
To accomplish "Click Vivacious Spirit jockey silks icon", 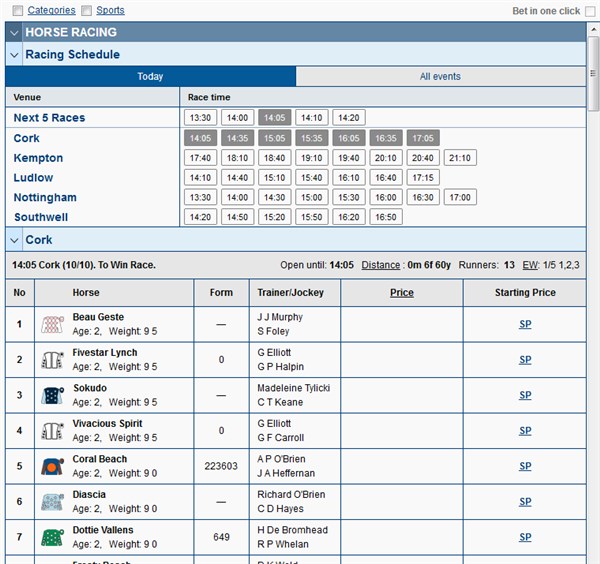I will (x=52, y=431).
